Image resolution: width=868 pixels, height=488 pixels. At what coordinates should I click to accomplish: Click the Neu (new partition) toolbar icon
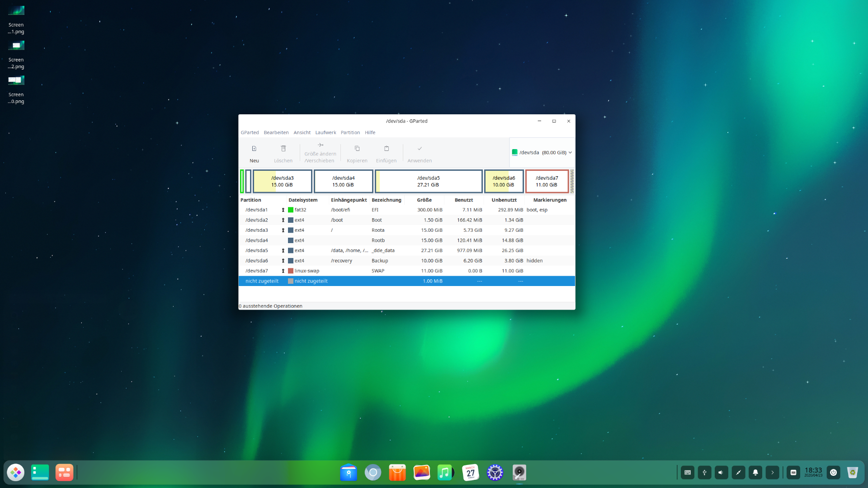coord(254,149)
